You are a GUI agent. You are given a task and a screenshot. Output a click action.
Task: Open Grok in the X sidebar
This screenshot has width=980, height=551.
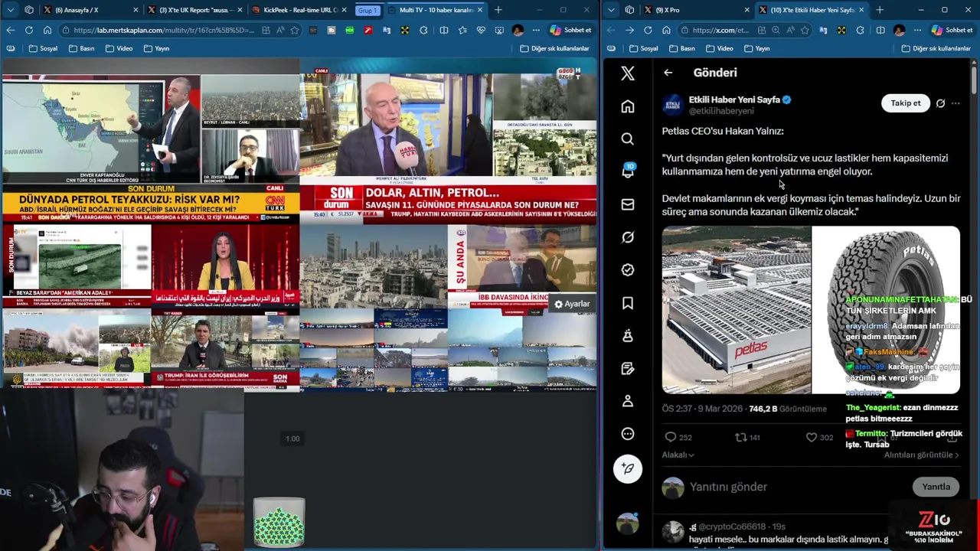[x=628, y=237]
